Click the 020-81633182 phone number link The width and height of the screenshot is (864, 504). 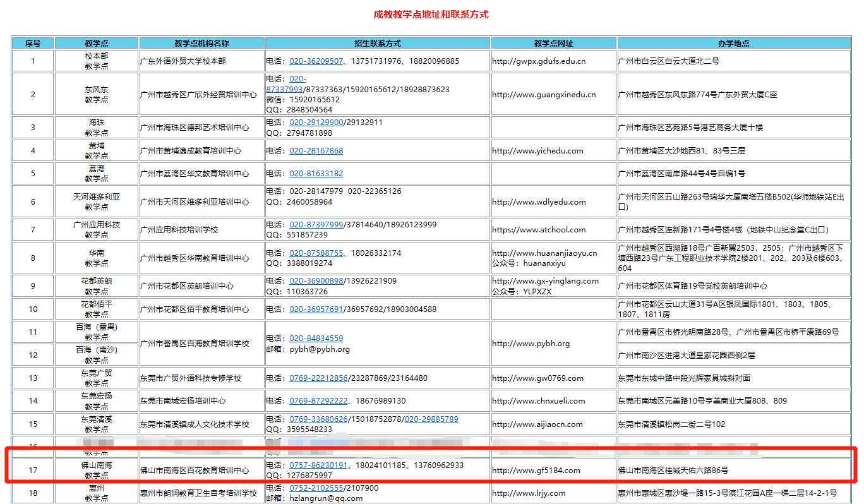click(316, 174)
